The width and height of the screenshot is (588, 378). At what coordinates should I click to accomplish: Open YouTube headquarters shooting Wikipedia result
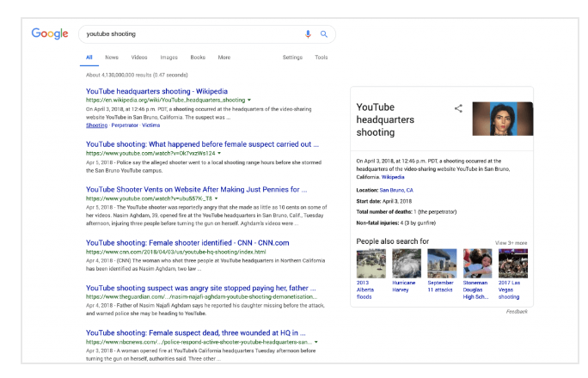156,91
